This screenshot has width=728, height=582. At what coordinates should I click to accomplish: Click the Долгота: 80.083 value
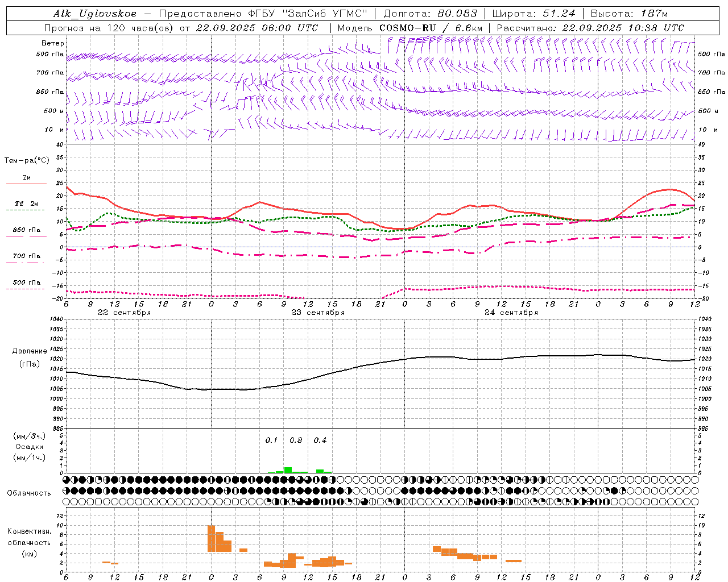[x=431, y=14]
